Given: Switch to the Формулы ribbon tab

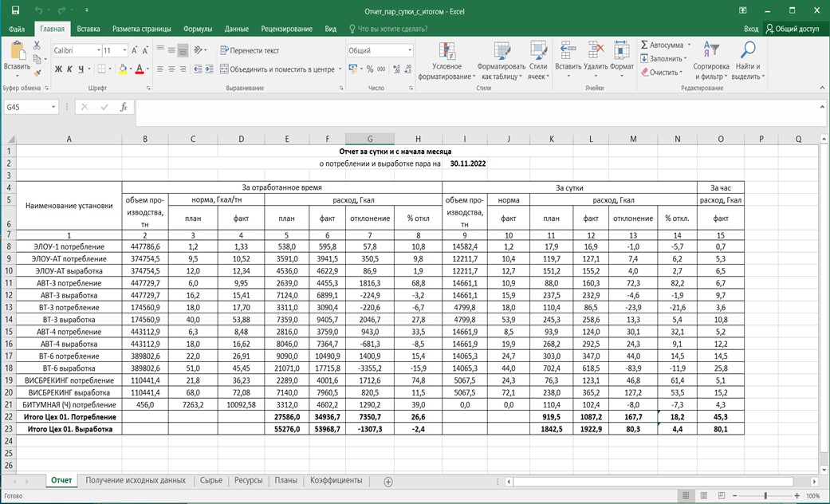Looking at the screenshot, I should (198, 29).
